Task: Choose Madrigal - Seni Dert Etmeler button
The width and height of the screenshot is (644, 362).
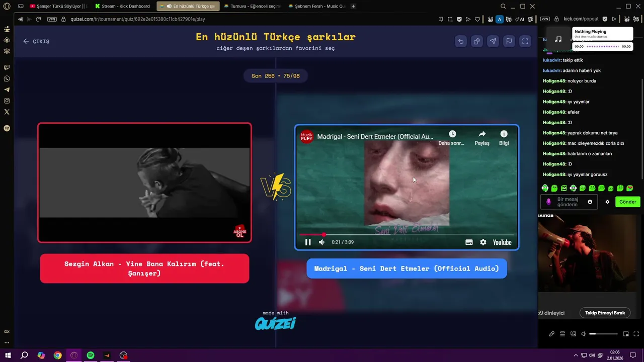Action: 407,268
